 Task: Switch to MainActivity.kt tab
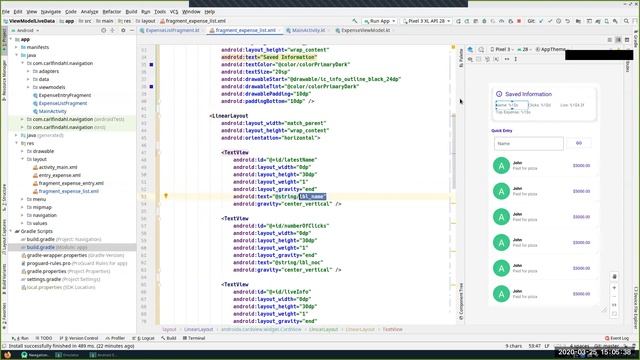(x=308, y=30)
